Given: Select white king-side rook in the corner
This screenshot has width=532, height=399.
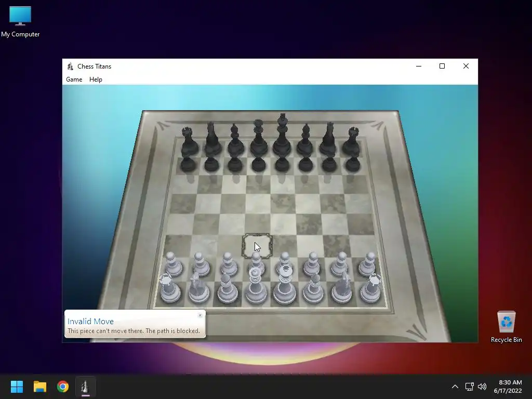Looking at the screenshot, I should point(370,288).
